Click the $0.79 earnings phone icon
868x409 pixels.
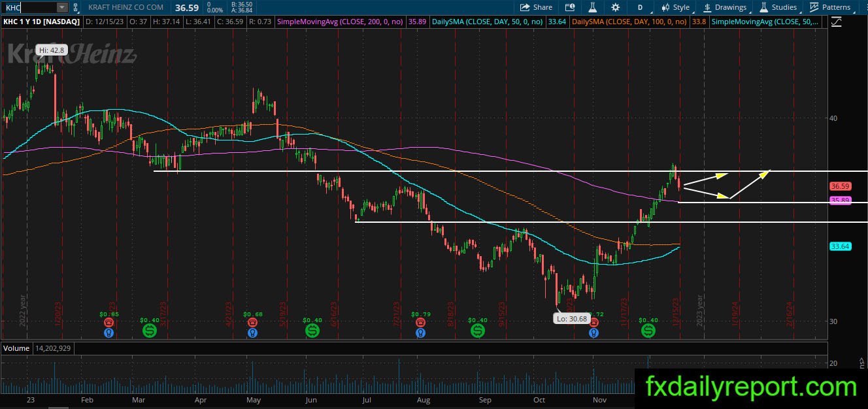pos(420,323)
